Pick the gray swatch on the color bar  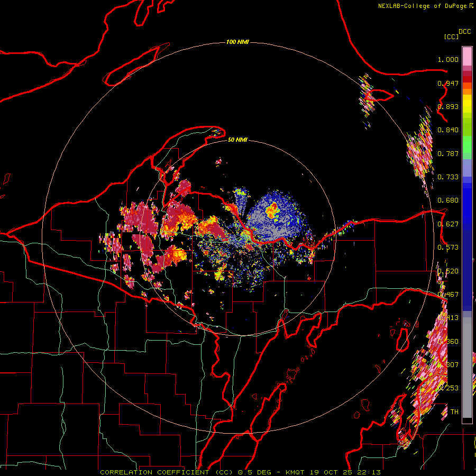coord(467,368)
